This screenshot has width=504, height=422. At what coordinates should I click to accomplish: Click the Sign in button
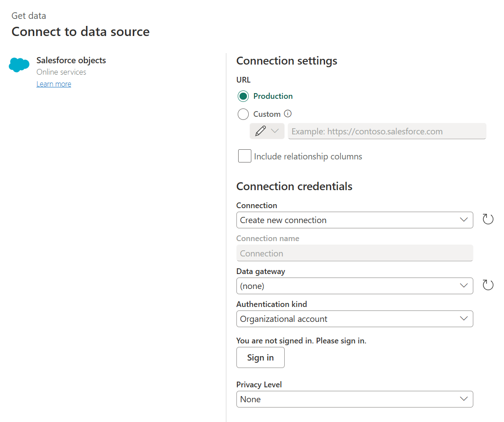click(260, 357)
